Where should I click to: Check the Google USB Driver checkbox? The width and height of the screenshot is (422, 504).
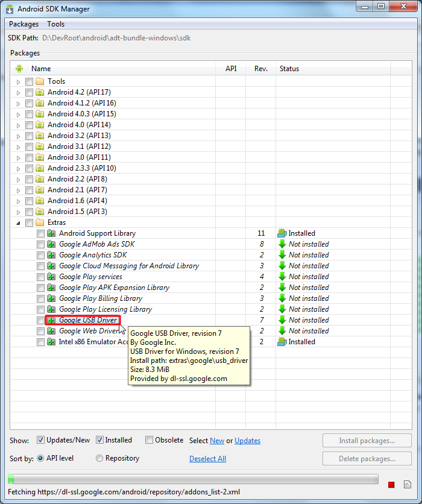click(x=40, y=321)
